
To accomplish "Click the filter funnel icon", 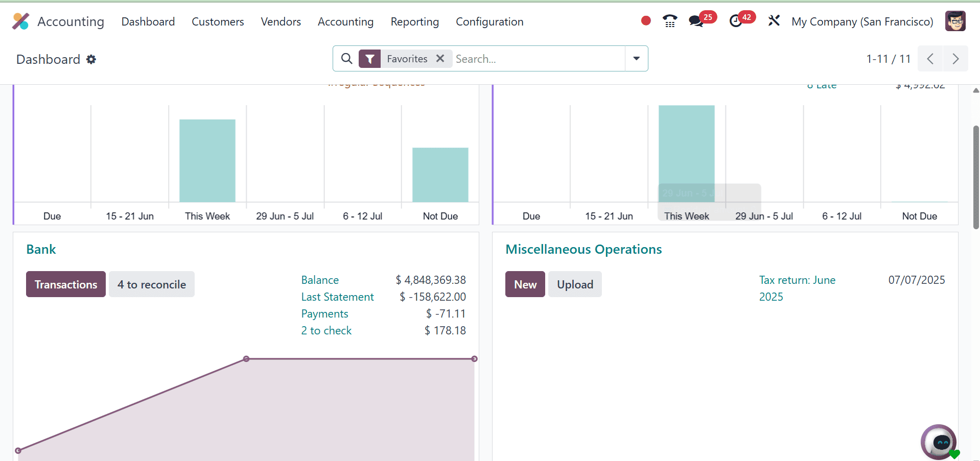I will 369,59.
